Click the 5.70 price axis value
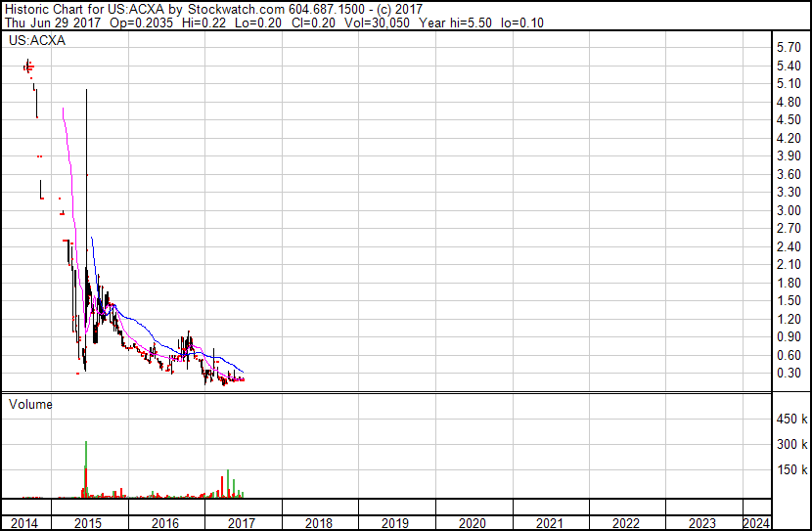Viewport: 812px width, 531px height. 789,48
